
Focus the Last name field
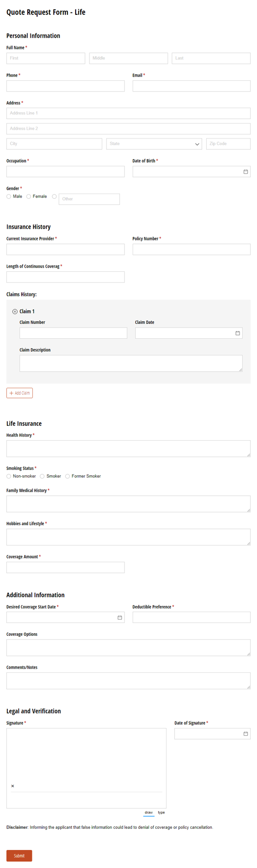click(211, 58)
